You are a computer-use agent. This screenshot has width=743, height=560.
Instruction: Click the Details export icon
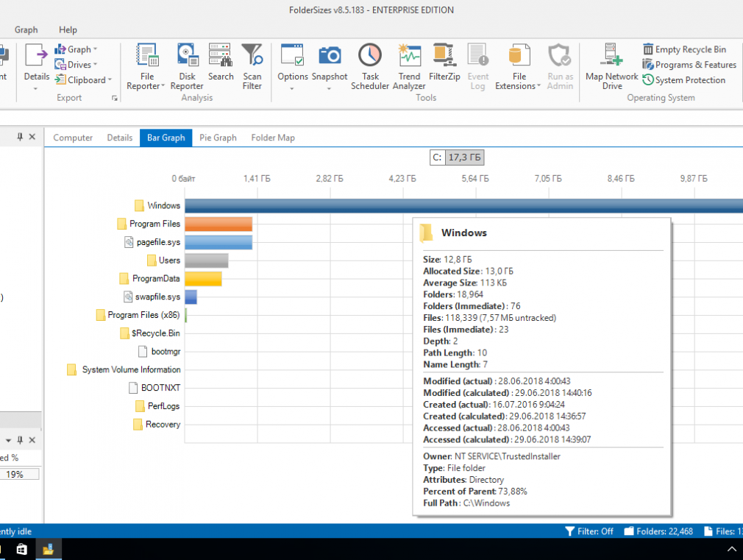pos(37,55)
